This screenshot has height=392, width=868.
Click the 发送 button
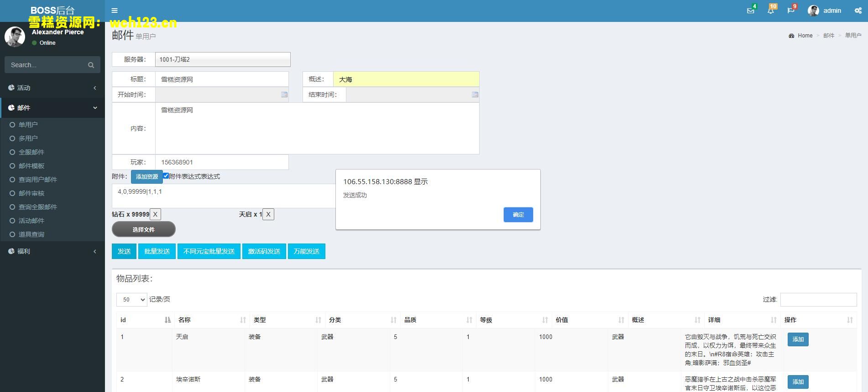124,251
